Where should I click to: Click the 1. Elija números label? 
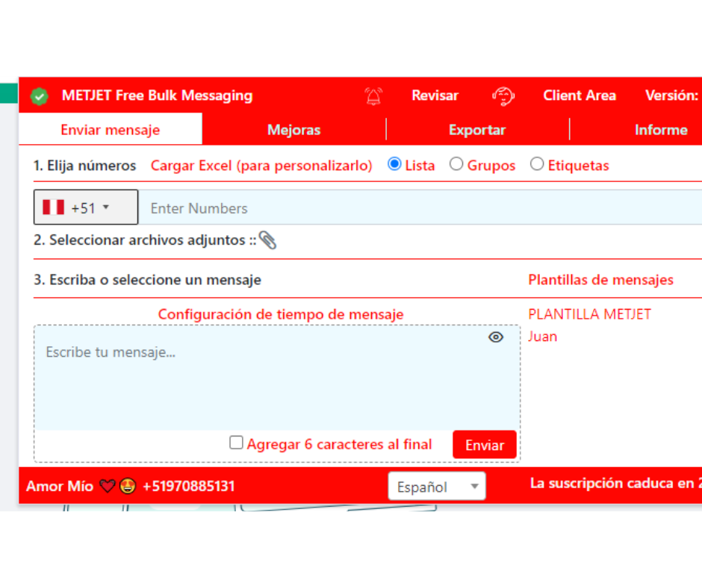click(x=84, y=166)
